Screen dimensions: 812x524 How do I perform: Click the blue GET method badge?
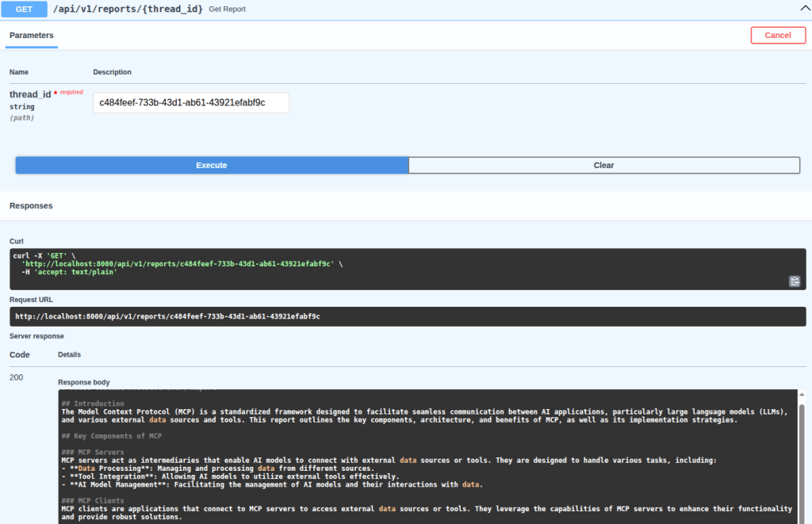24,9
